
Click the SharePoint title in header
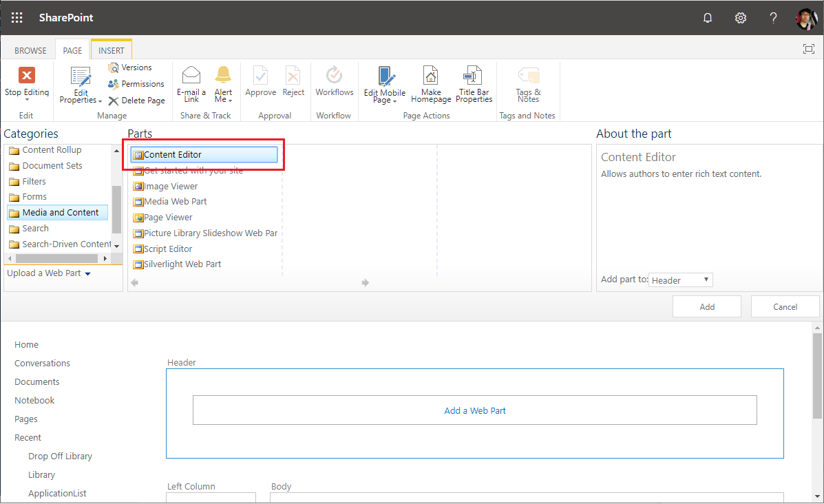click(66, 18)
